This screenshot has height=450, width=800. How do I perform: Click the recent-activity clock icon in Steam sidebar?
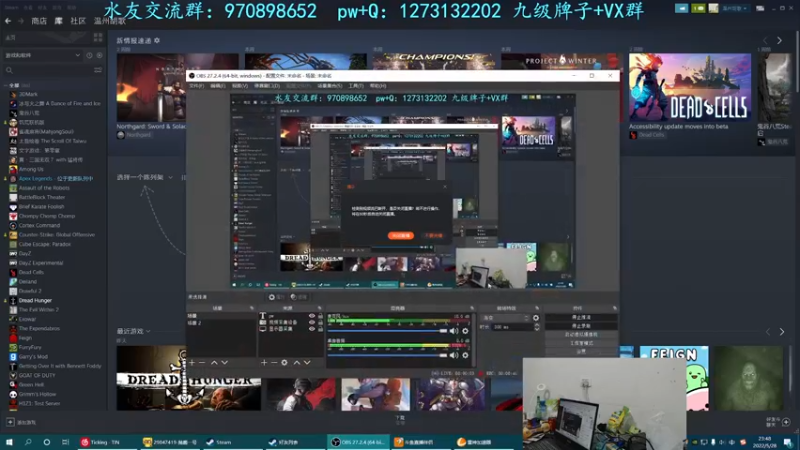click(x=89, y=55)
